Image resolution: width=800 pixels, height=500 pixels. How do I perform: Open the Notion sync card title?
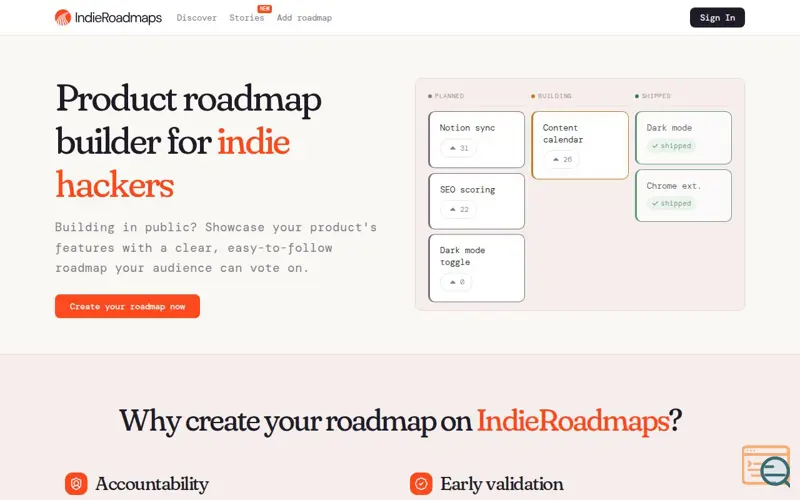pyautogui.click(x=467, y=128)
